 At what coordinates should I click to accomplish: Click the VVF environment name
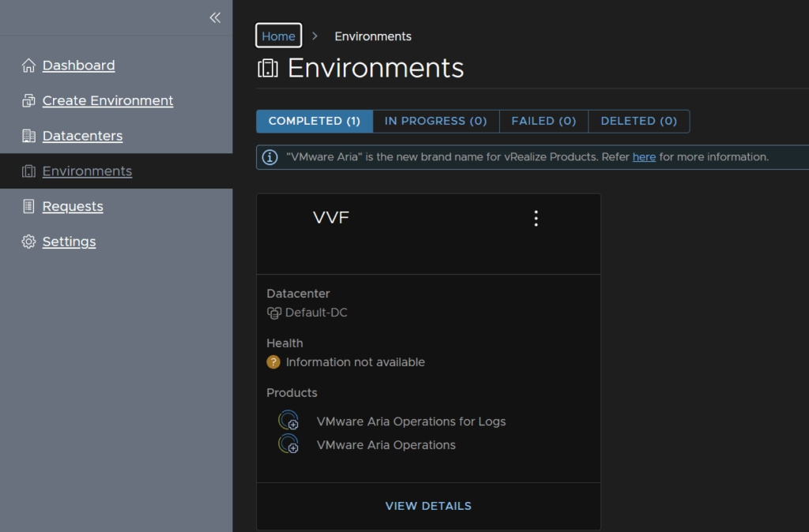click(x=331, y=218)
